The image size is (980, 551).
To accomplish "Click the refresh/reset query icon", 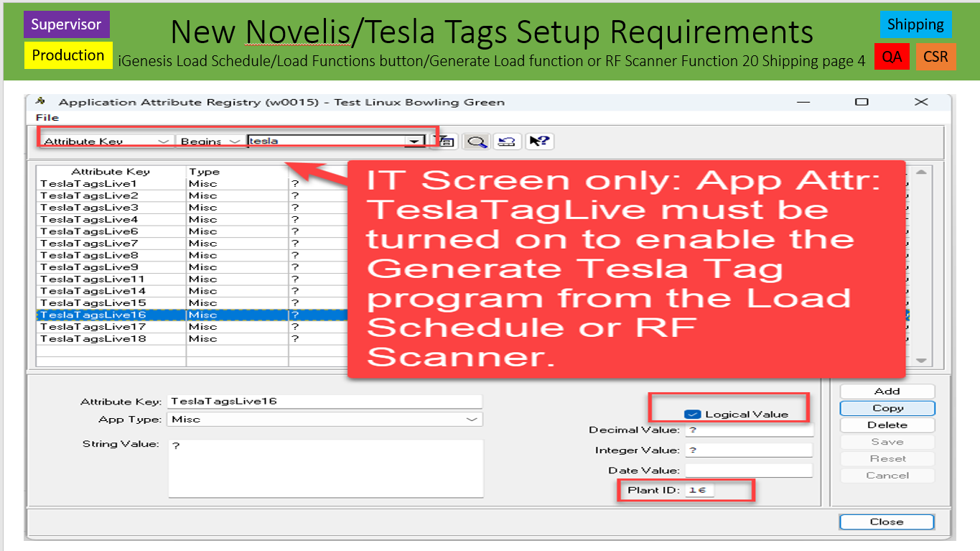I will [507, 141].
